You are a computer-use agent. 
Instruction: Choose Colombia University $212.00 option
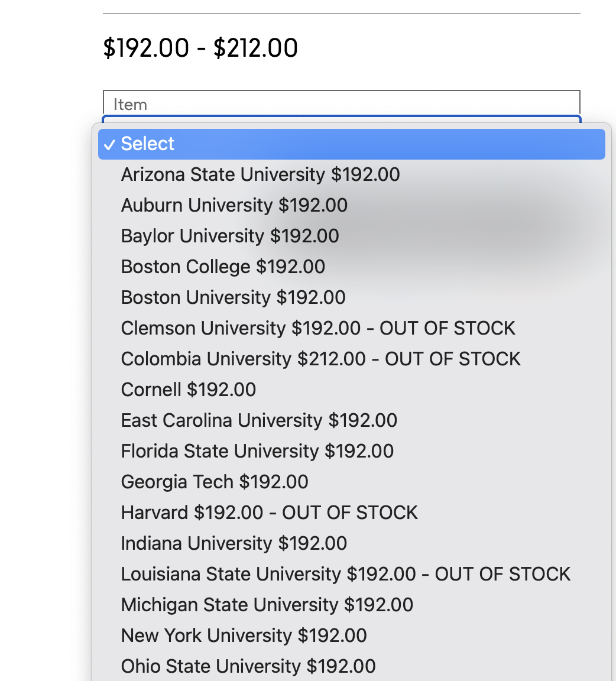pyautogui.click(x=351, y=359)
